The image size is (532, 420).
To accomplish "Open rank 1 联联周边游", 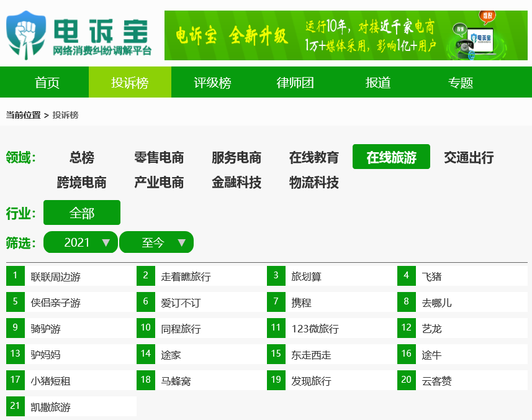I will [x=71, y=276].
